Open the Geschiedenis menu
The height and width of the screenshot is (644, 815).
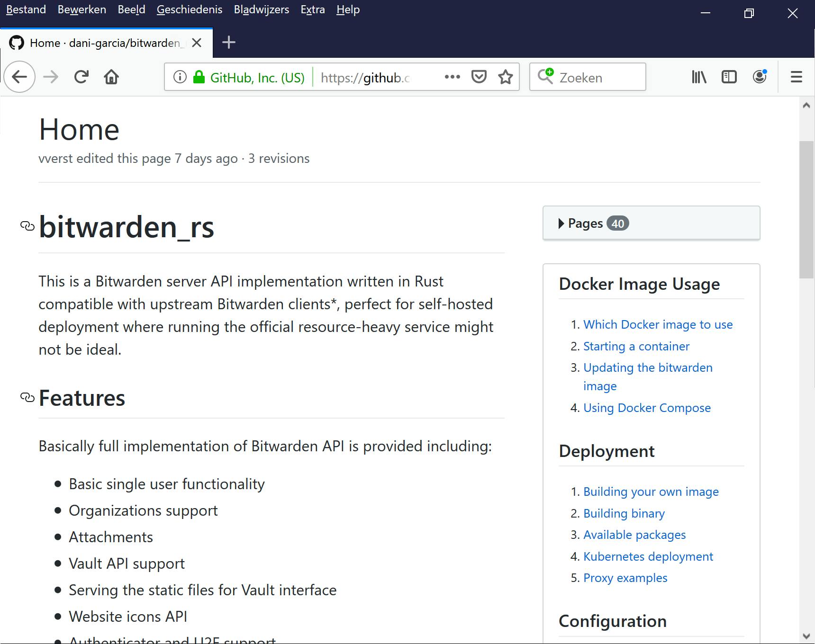coord(189,9)
